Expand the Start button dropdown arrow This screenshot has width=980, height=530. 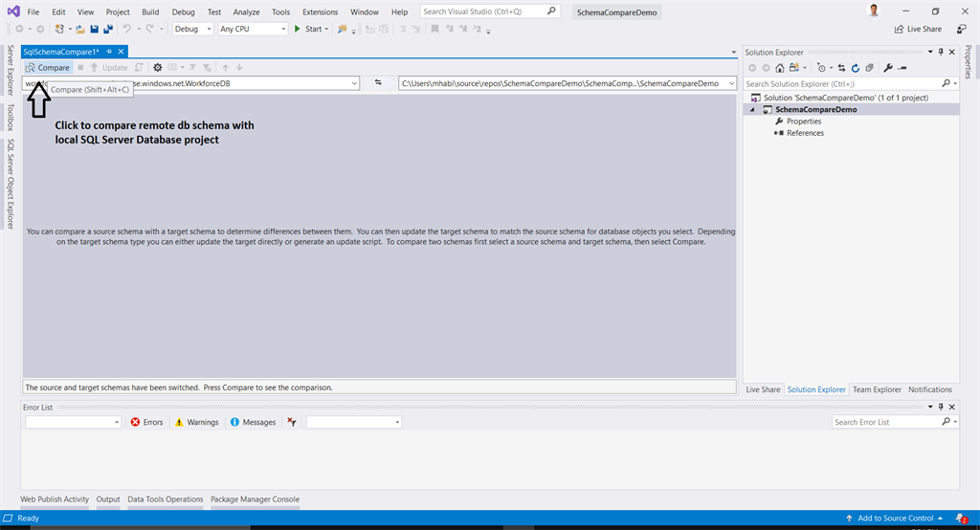pos(326,29)
